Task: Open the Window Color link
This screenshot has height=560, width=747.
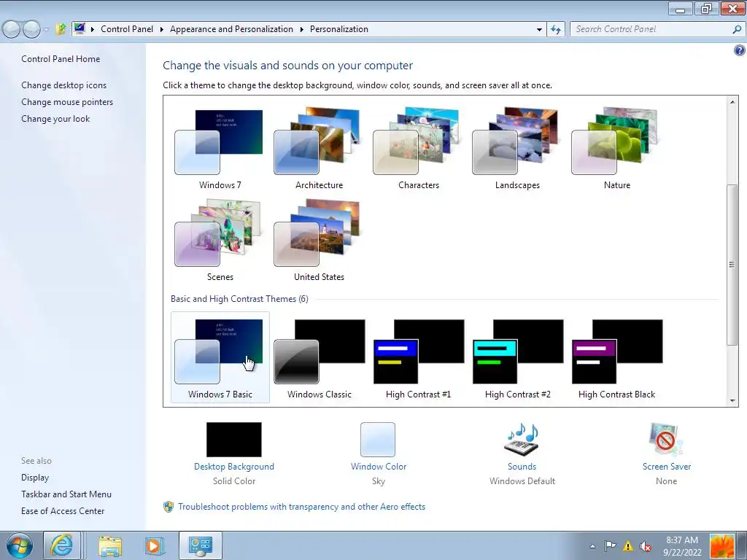Action: [x=379, y=467]
